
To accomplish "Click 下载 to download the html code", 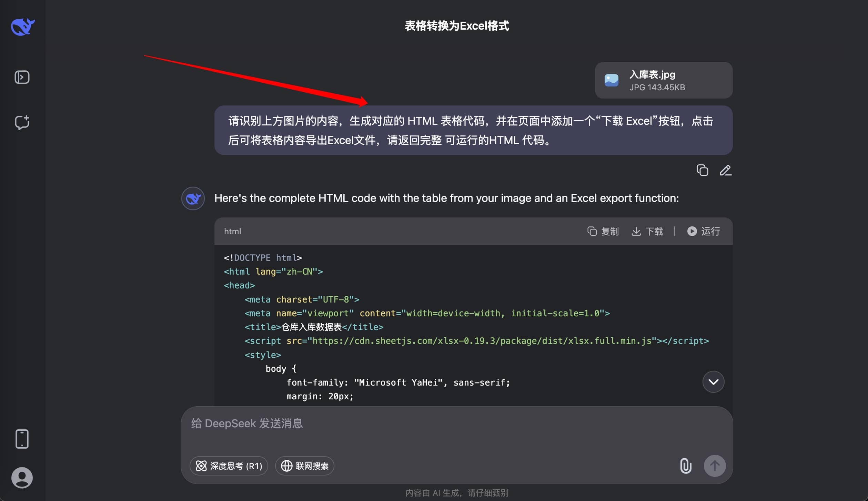I will tap(647, 231).
